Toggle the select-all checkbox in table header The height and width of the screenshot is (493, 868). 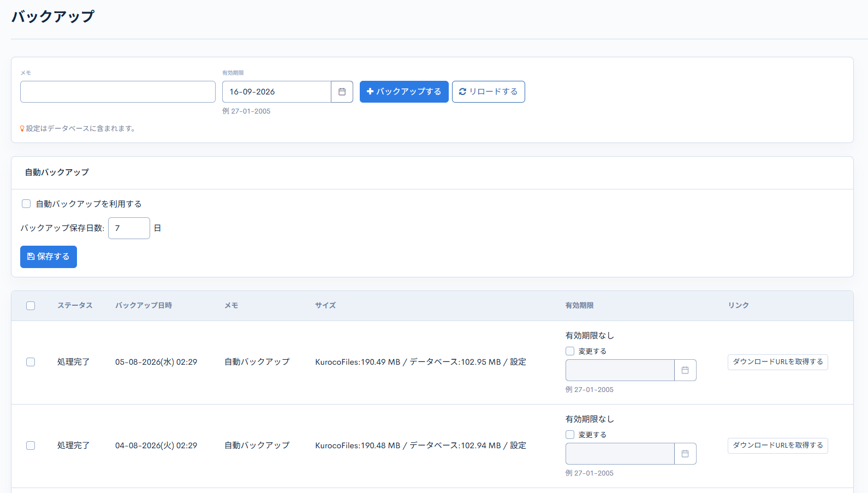tap(31, 306)
